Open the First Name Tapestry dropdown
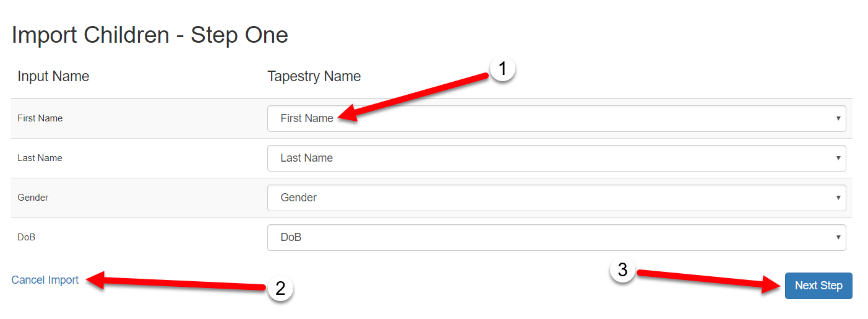 click(556, 118)
